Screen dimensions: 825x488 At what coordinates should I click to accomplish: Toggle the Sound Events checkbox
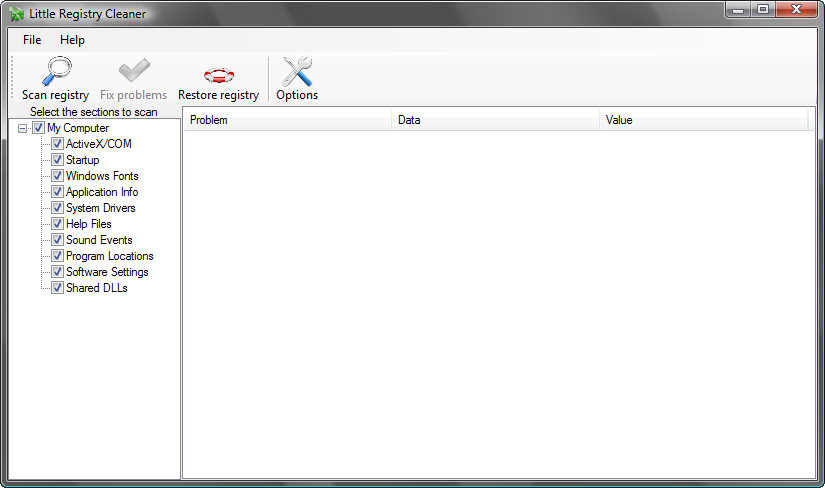57,240
